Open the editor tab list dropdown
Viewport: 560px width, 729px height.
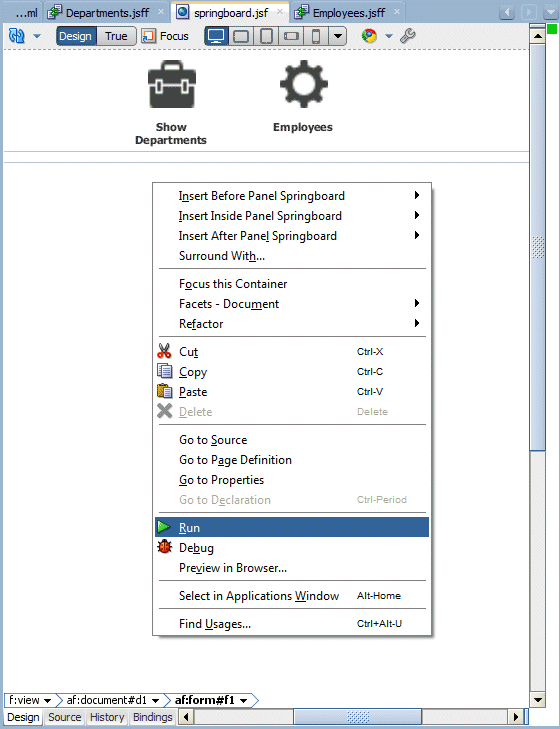click(x=551, y=12)
